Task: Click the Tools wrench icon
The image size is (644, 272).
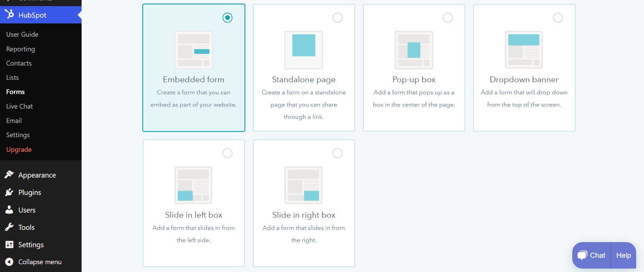Action: [9, 227]
